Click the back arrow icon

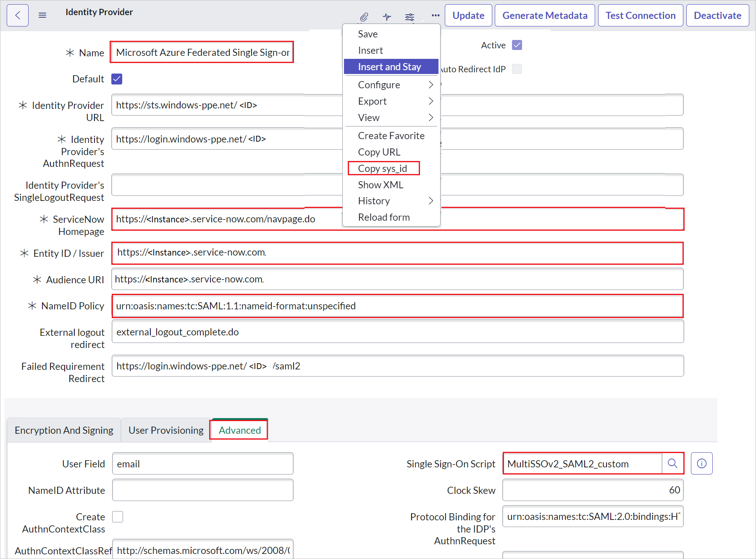click(x=17, y=15)
